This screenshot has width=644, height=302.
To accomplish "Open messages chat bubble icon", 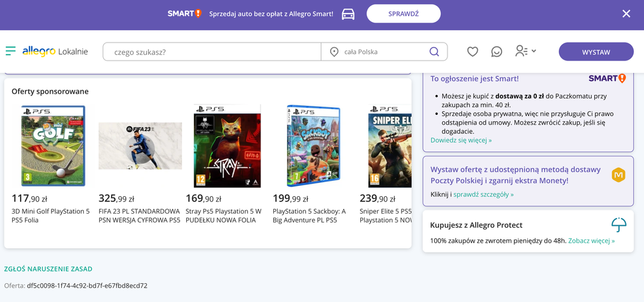I will click(496, 52).
